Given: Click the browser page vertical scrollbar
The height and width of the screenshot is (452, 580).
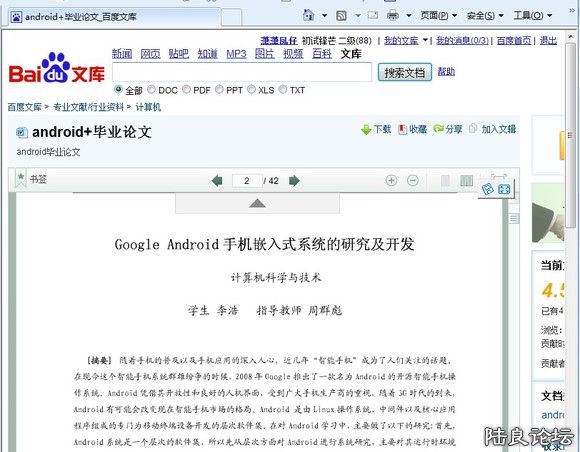Looking at the screenshot, I should pos(570,135).
